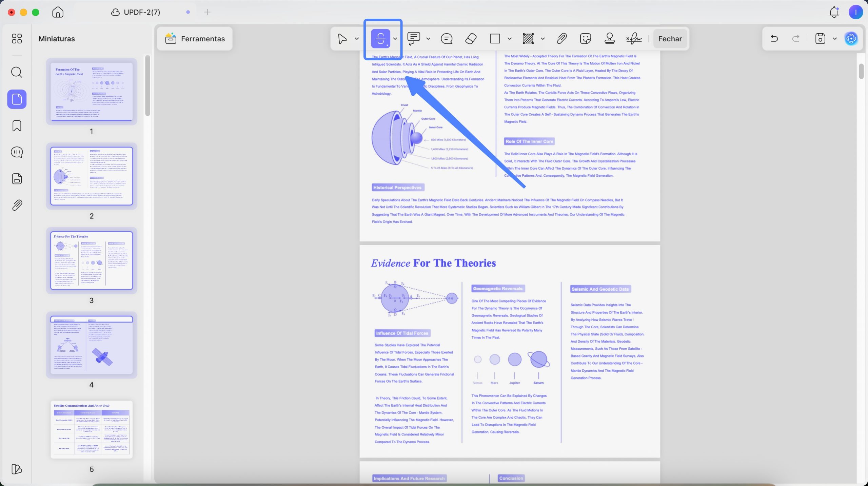Open attachments panel in left sidebar
The image size is (868, 486).
17,205
